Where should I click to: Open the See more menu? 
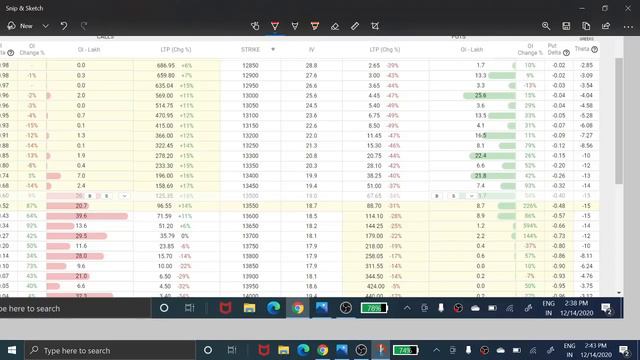[628, 27]
